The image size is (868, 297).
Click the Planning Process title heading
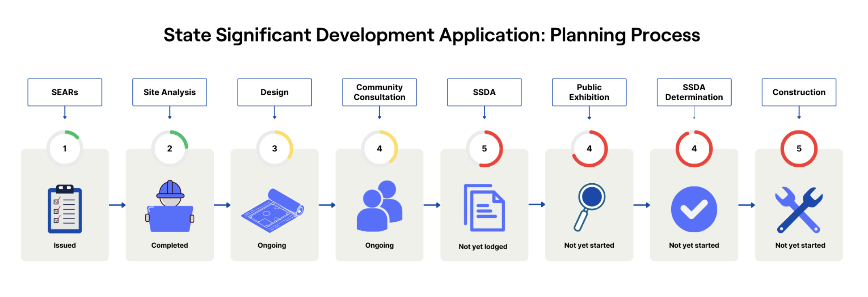tap(432, 35)
